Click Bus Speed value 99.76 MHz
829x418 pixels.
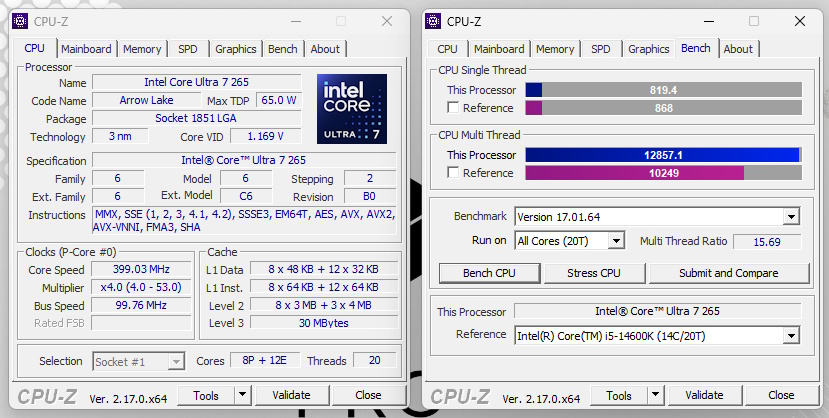click(x=141, y=305)
